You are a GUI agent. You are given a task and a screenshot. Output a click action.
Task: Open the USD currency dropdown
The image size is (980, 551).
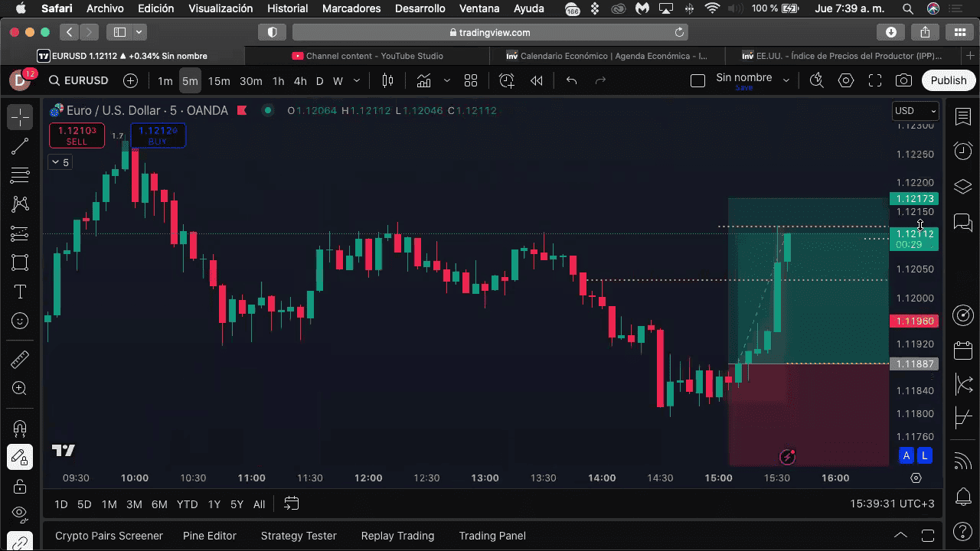(x=916, y=111)
